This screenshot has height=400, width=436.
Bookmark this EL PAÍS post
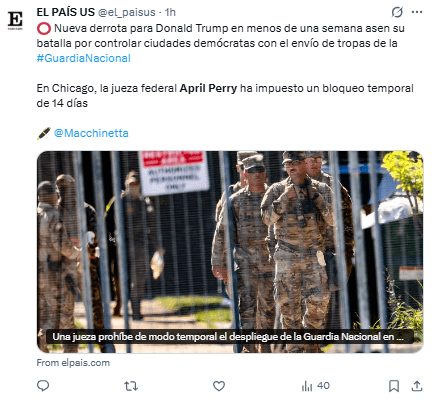pyautogui.click(x=394, y=386)
